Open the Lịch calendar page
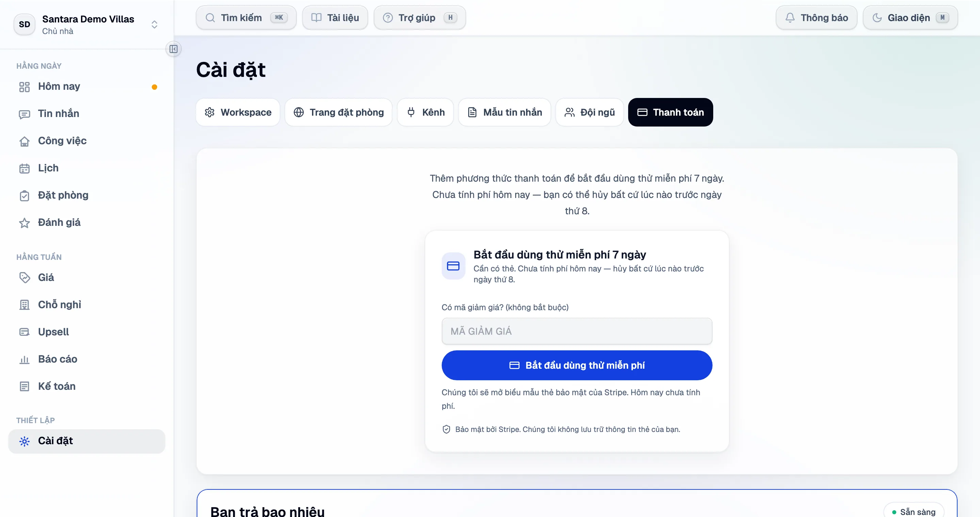This screenshot has height=517, width=980. 87,168
